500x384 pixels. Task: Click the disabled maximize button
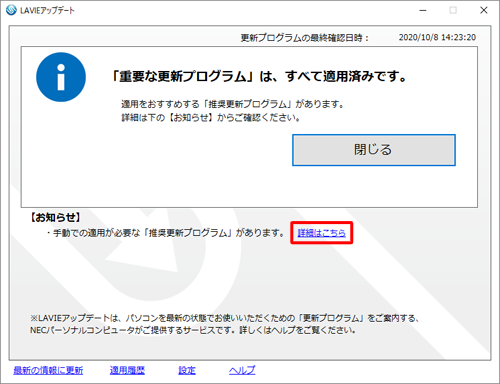(x=453, y=10)
